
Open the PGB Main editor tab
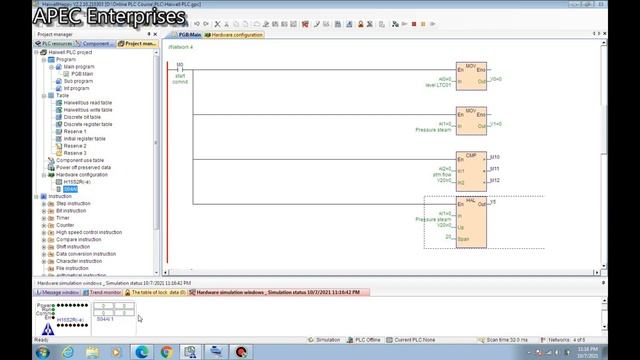click(187, 35)
